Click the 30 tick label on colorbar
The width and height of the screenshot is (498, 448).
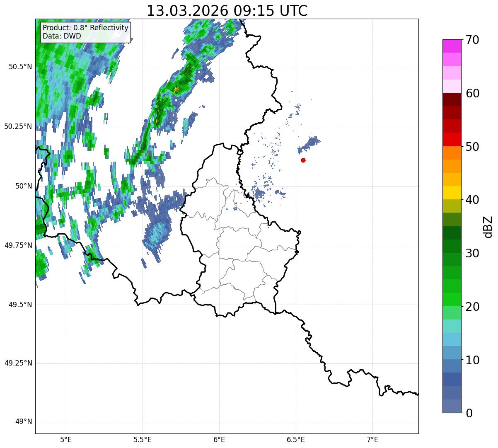[473, 253]
